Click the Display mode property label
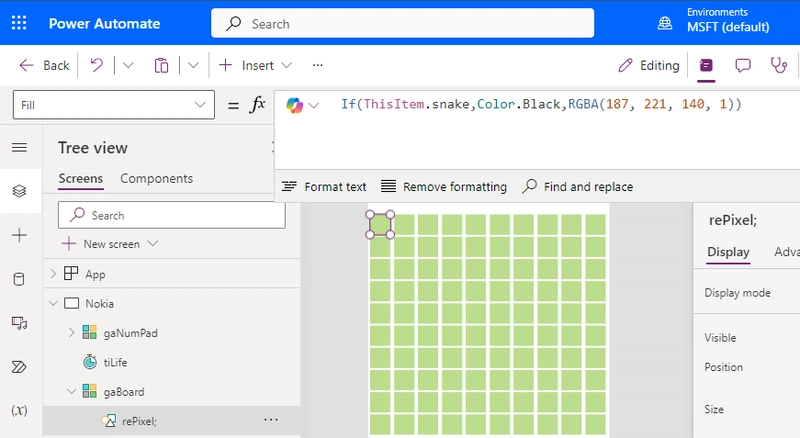Screen dimensions: 800x438 (x=737, y=293)
